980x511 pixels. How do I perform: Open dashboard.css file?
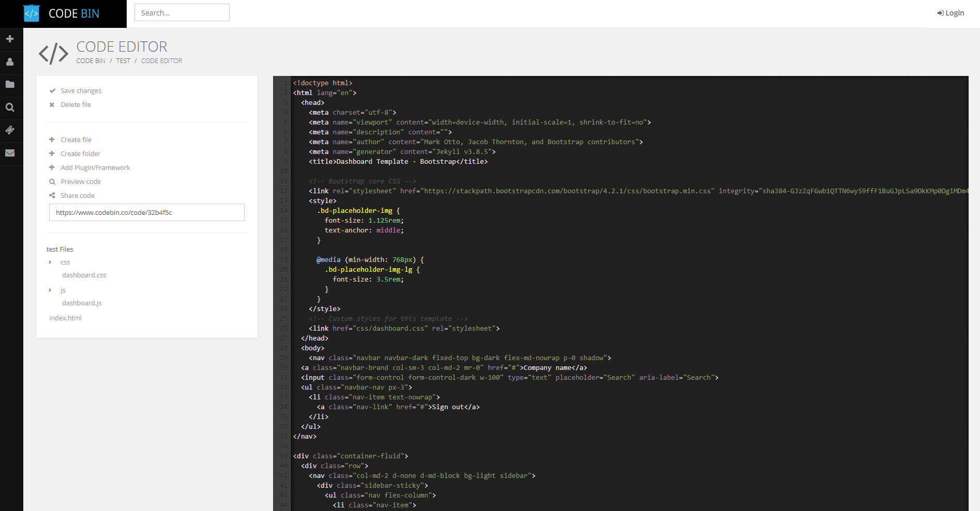tap(84, 275)
